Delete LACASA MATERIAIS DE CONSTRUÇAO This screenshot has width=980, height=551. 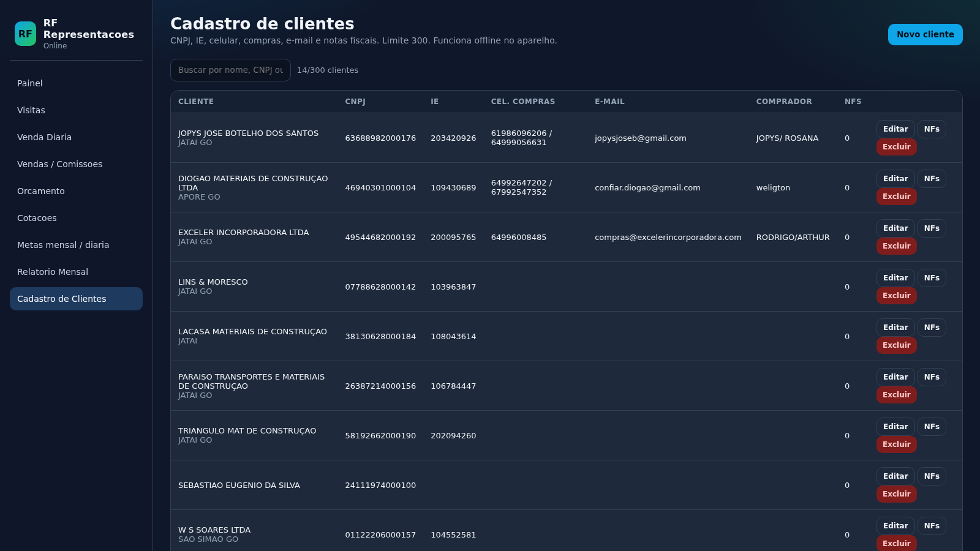point(896,345)
